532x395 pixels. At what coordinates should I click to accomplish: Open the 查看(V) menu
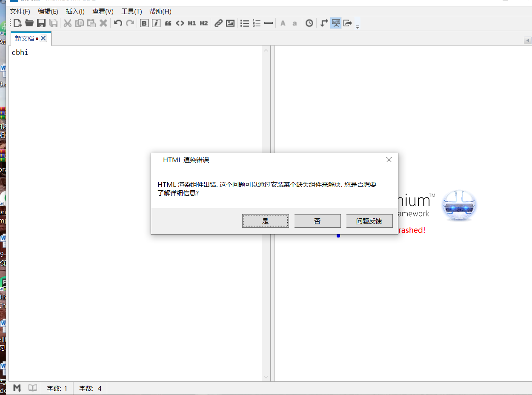pyautogui.click(x=103, y=11)
